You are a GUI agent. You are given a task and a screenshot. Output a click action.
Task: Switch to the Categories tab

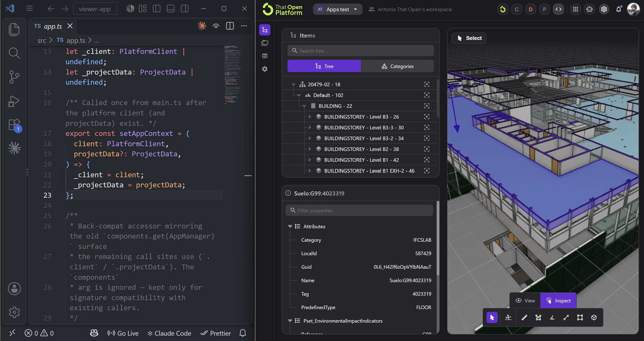pos(397,66)
